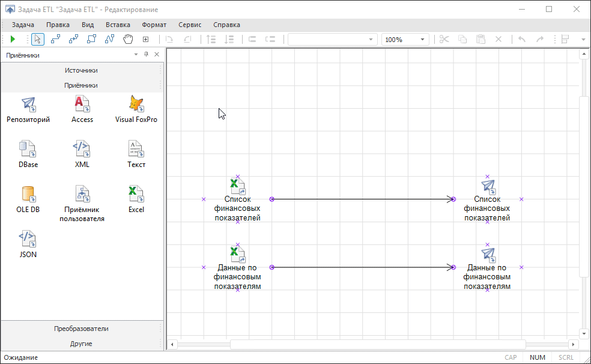This screenshot has height=364, width=591.
Task: Select the OLE DB receiver icon
Action: [28, 195]
